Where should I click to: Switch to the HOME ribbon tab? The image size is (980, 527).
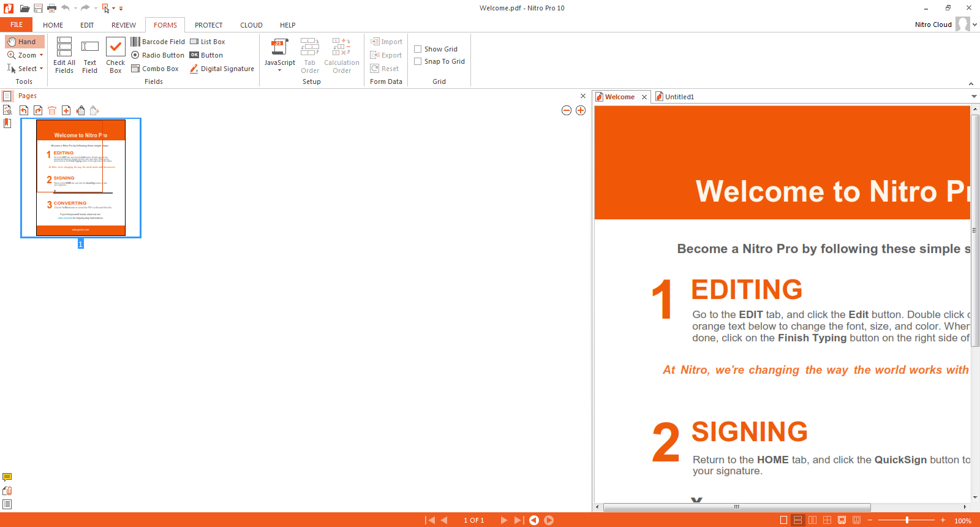click(x=53, y=25)
